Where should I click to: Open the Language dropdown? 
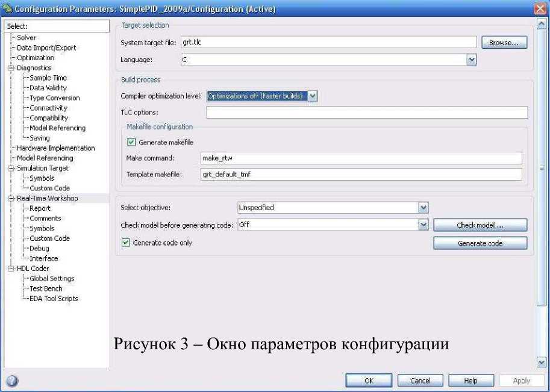point(472,60)
